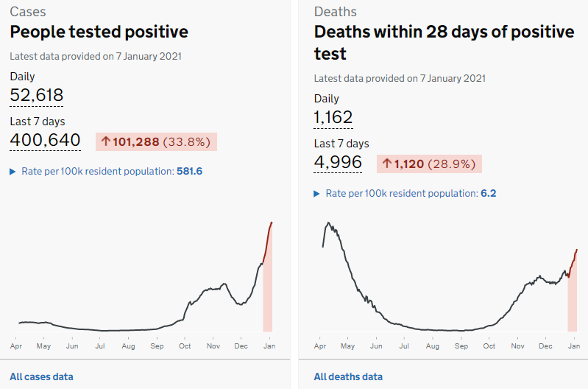The image size is (588, 389).
Task: Click the People tested positive heading
Action: tap(99, 32)
